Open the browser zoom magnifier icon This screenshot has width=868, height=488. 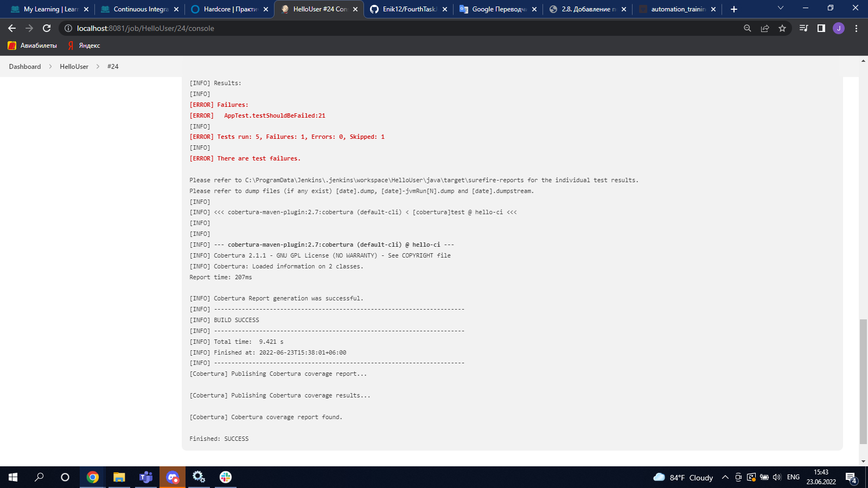(x=748, y=28)
